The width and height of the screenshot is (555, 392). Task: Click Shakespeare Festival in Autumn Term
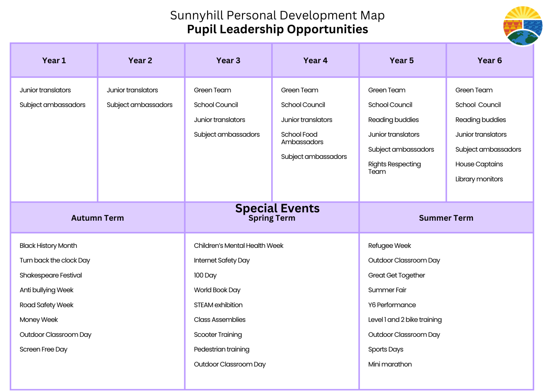(51, 275)
